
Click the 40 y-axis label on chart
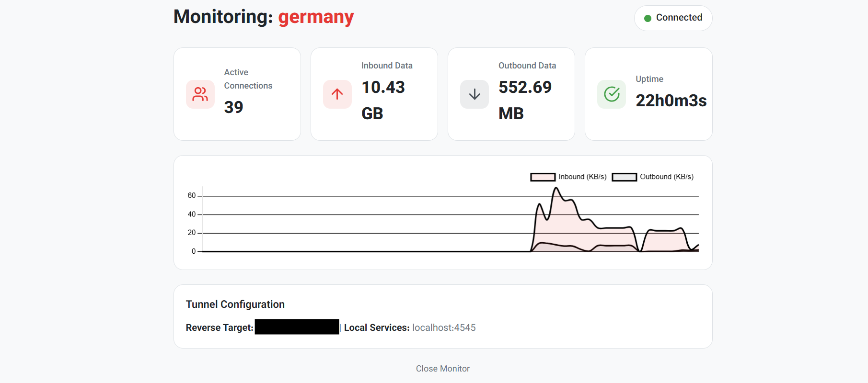click(192, 214)
